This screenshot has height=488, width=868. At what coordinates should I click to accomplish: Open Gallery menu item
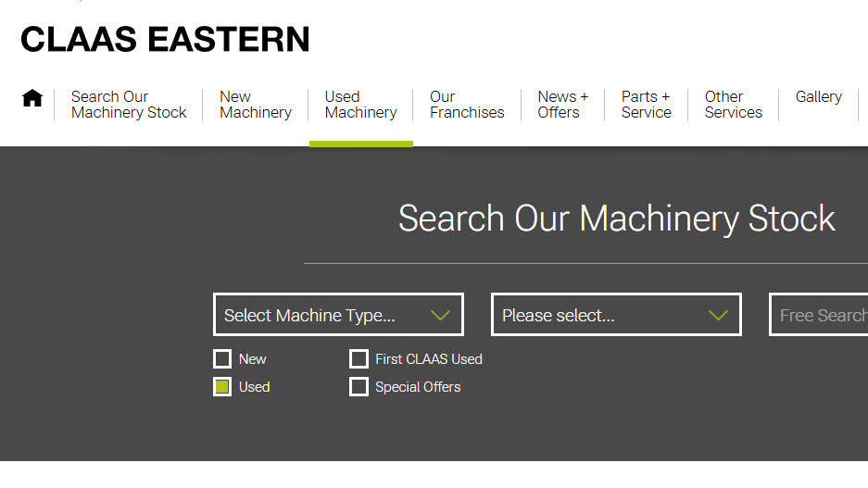click(x=818, y=97)
